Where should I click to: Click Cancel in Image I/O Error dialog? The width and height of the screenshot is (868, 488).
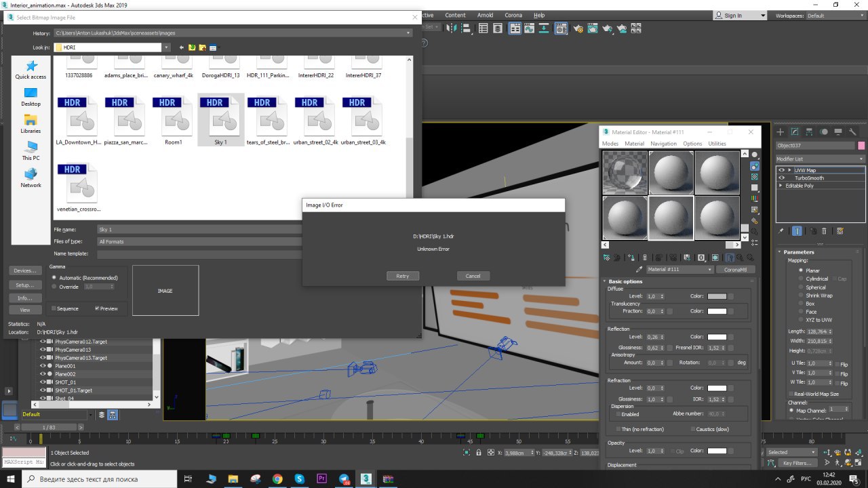click(x=473, y=276)
